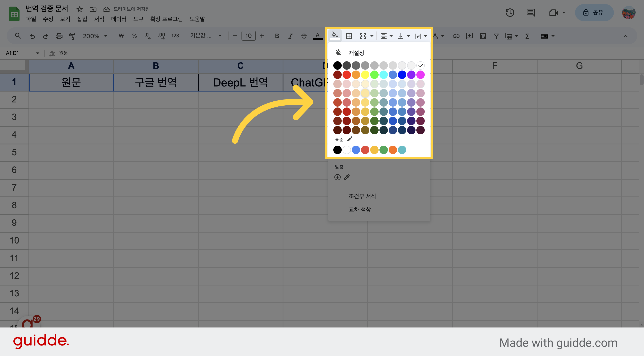The image size is (644, 356).
Task: Create a filter
Action: (496, 36)
